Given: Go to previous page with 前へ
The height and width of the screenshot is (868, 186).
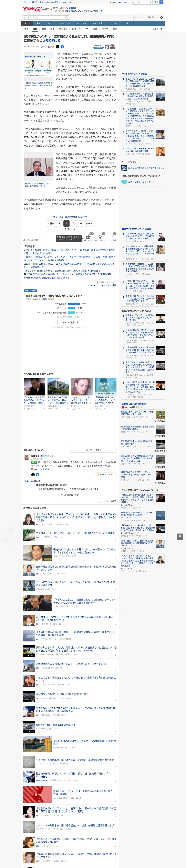Looking at the screenshot, I should click(51, 223).
